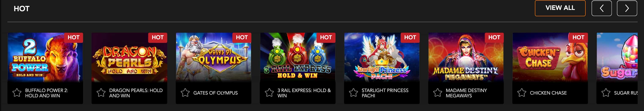Screen dimensions: 644x111
Task: Click star icon next to Sugar Rush
Action: tap(606, 93)
